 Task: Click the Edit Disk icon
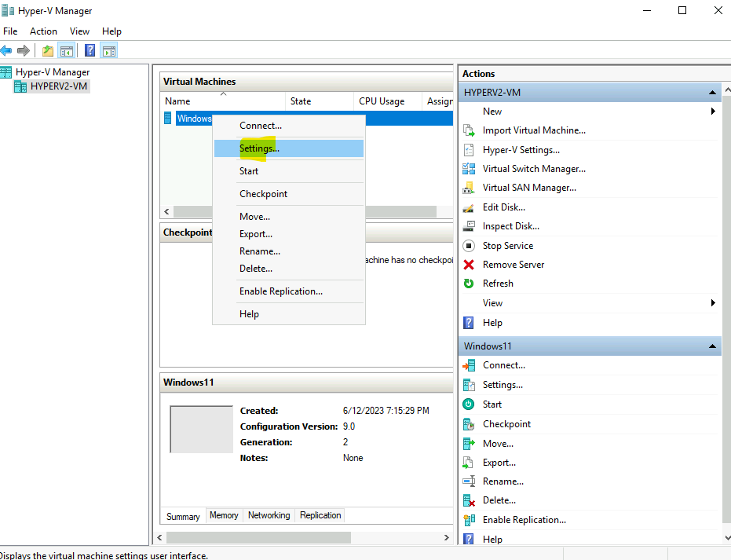point(469,207)
